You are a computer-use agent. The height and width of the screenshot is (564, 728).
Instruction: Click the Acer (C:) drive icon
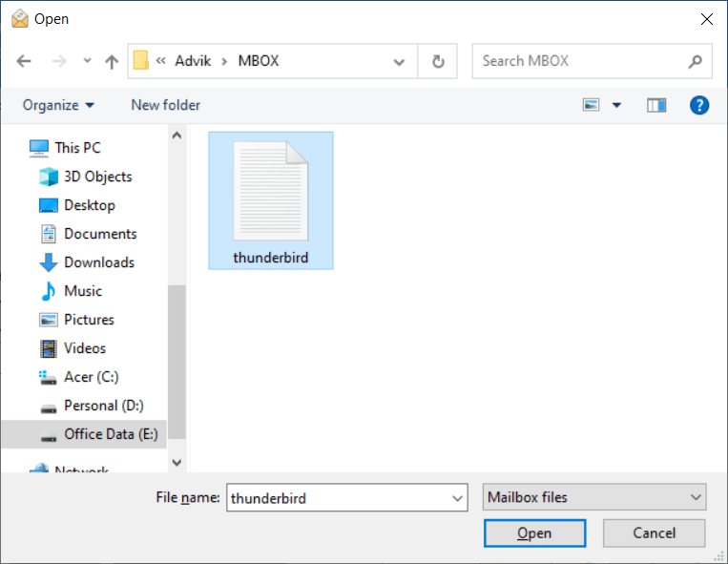49,377
